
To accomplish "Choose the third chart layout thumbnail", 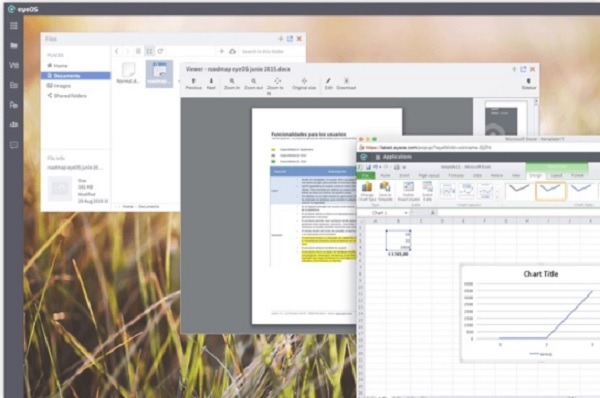I will pyautogui.click(x=485, y=191).
